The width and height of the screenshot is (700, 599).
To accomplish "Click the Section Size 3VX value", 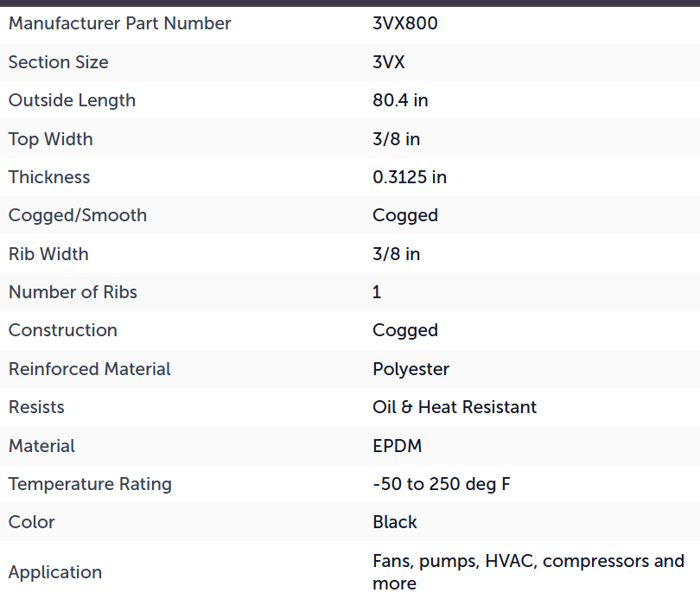I will coord(389,62).
